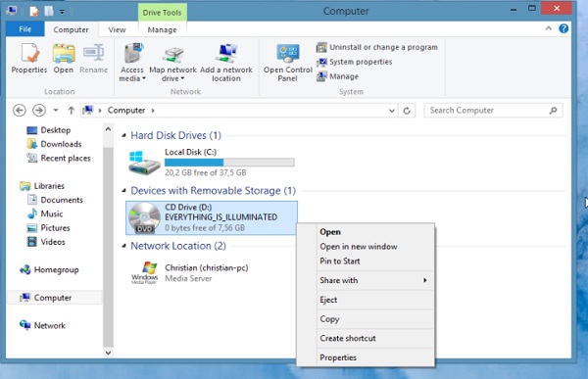Select Recent places in the navigation pane
The image size is (588, 379).
tap(59, 159)
